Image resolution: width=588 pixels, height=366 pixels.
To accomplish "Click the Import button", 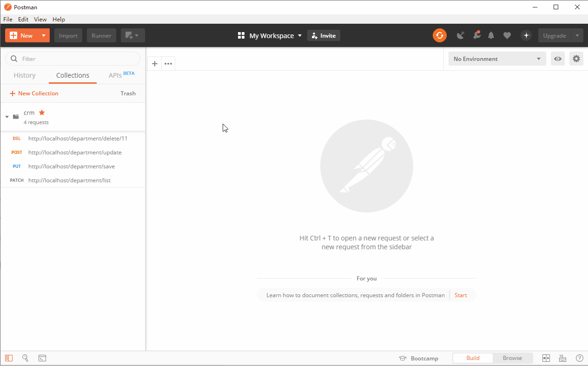I will 68,35.
